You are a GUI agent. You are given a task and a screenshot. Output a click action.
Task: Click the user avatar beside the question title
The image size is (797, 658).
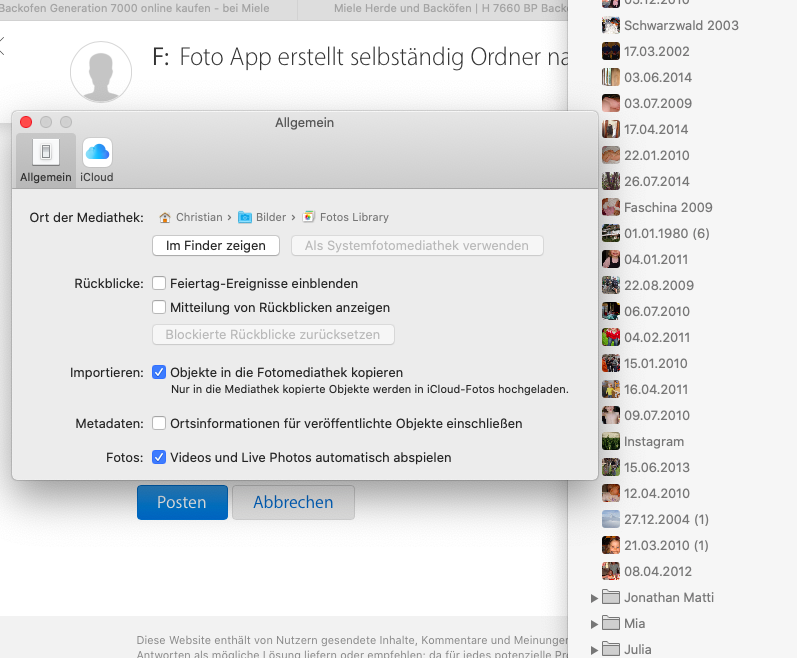point(101,72)
